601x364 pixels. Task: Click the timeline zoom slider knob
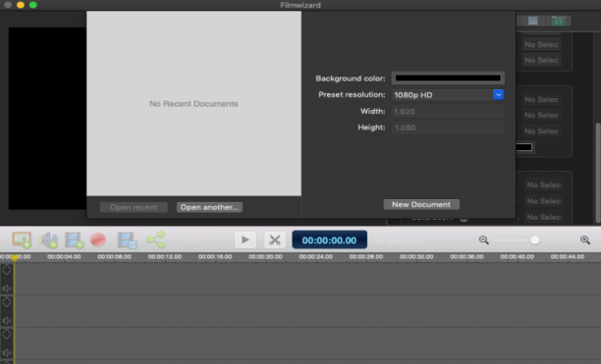(x=534, y=240)
